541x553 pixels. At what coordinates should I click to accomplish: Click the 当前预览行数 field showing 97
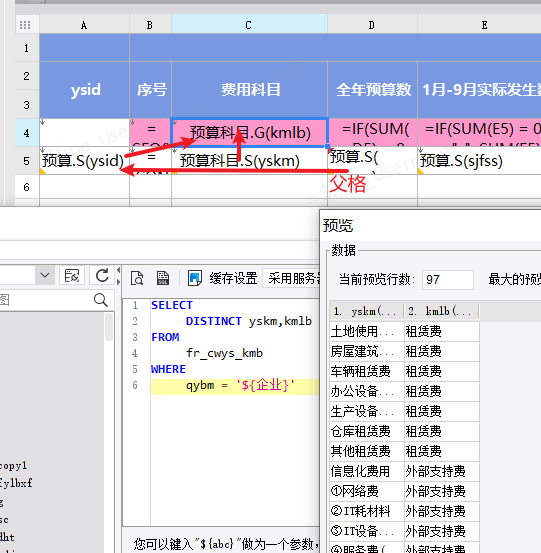(448, 280)
